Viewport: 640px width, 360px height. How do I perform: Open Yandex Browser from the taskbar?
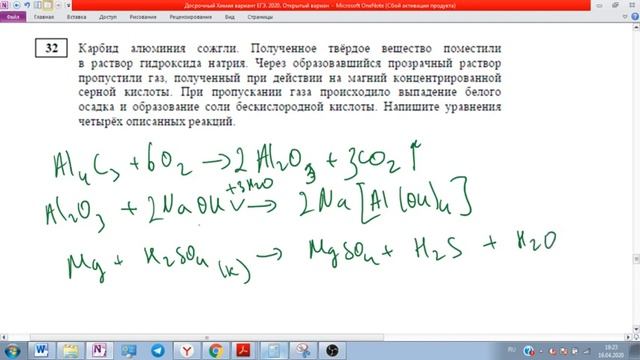(x=187, y=351)
